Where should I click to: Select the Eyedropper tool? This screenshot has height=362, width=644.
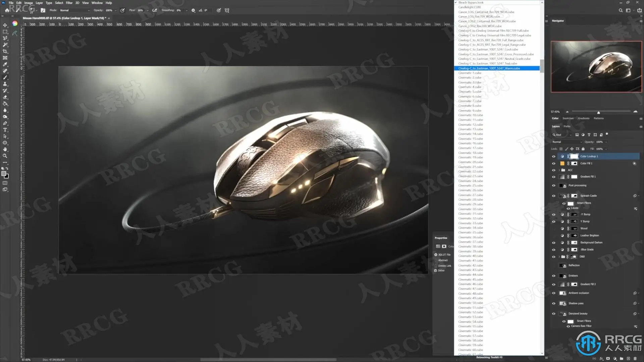coord(5,64)
